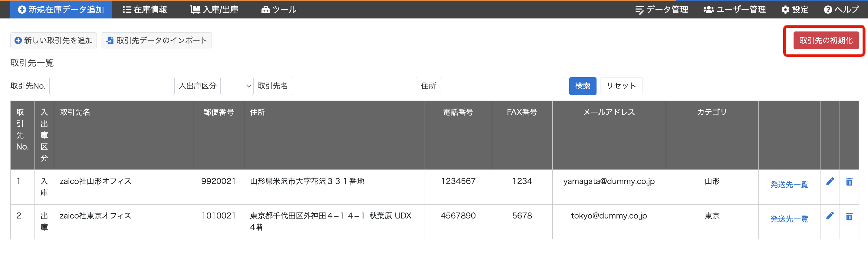Open the ツール menu

tap(279, 9)
